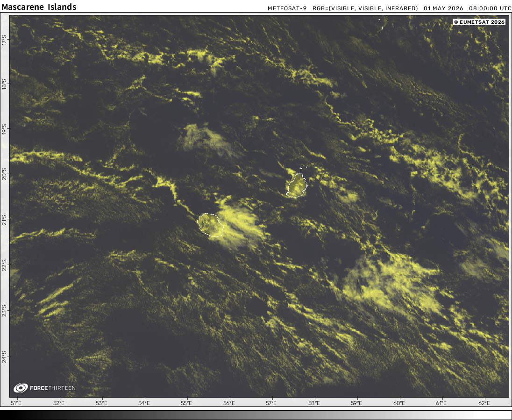Viewport: 512px width, 420px height.
Task: Click the 24°S latitude label
Action: 4,357
